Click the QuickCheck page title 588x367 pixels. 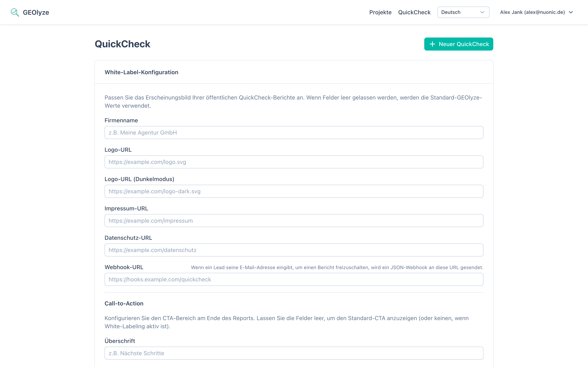122,44
